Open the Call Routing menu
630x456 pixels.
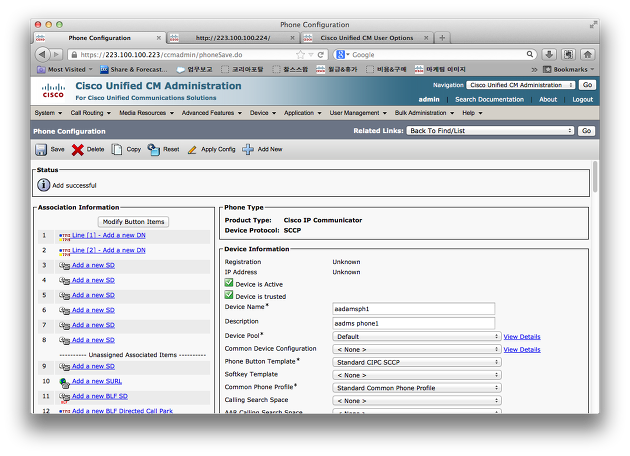click(90, 113)
